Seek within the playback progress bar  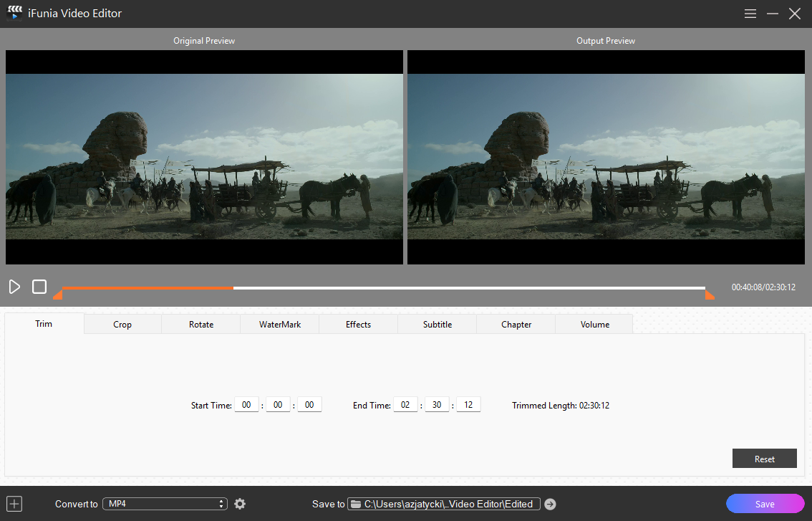coord(383,287)
